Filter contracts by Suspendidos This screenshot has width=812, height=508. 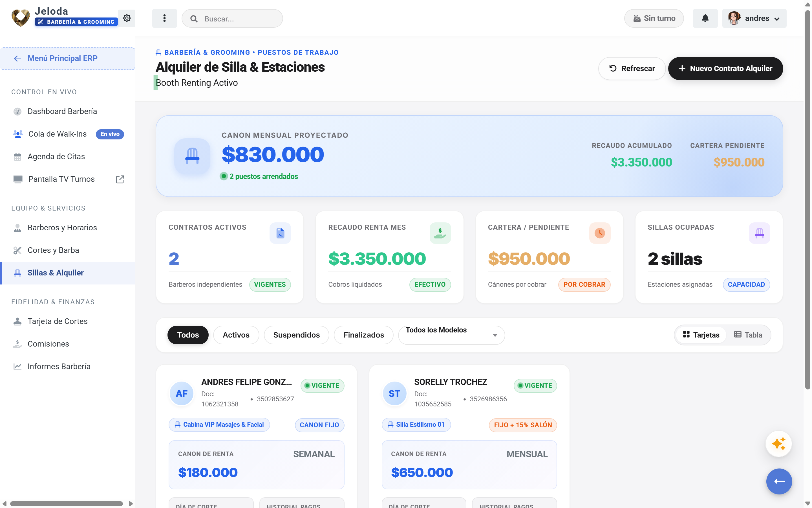pyautogui.click(x=296, y=335)
